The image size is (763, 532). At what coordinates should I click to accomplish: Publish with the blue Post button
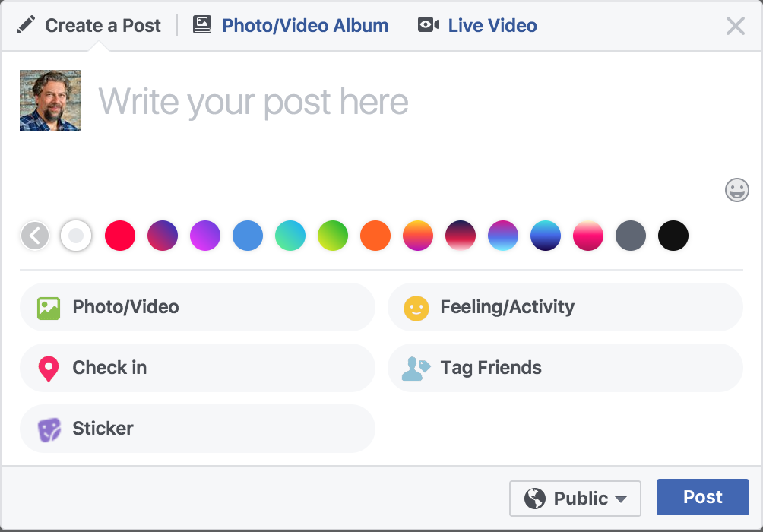click(702, 497)
